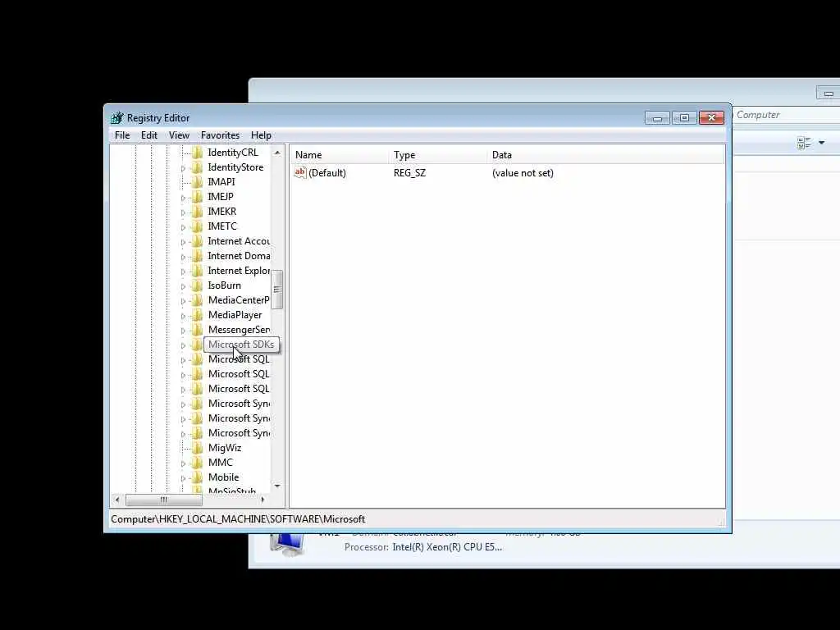Open the Edit menu
Viewport: 840px width, 630px height.
pyautogui.click(x=149, y=135)
